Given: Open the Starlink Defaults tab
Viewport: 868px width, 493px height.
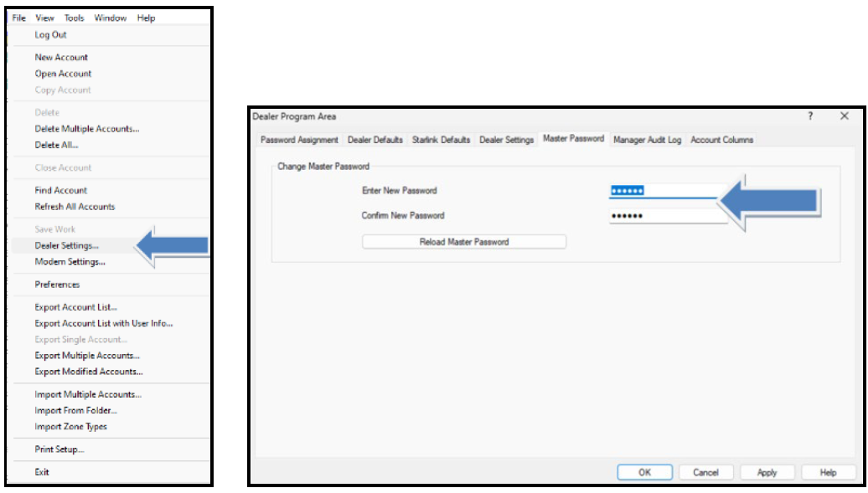Looking at the screenshot, I should coord(441,140).
